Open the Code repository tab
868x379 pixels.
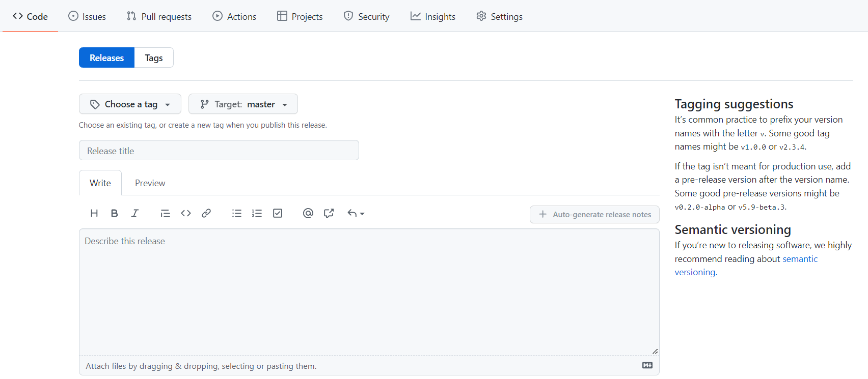(30, 16)
